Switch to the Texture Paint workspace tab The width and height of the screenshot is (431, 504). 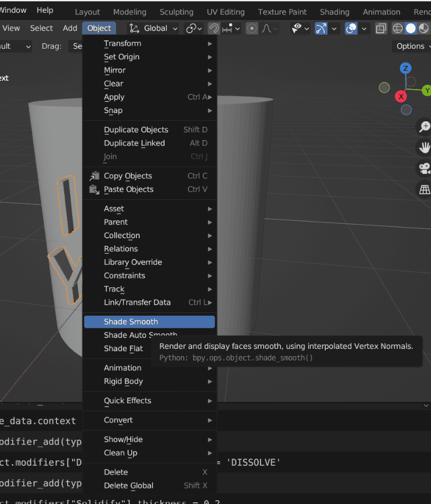(282, 12)
